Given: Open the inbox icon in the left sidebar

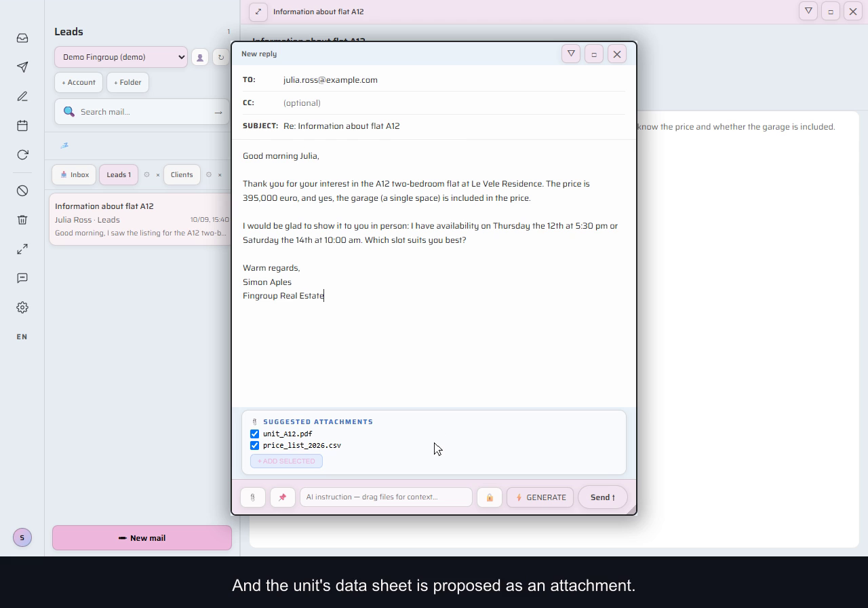Looking at the screenshot, I should tap(22, 38).
